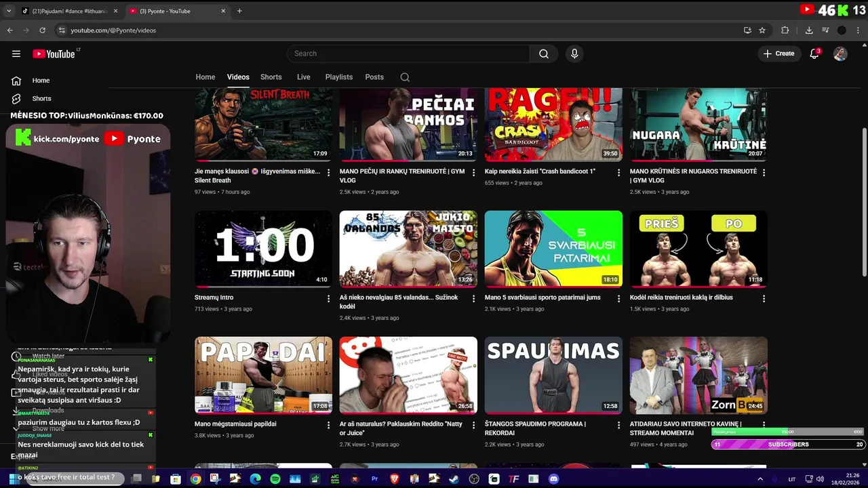Install app icon in address bar
Viewport: 868px width, 488px height.
coord(747,30)
